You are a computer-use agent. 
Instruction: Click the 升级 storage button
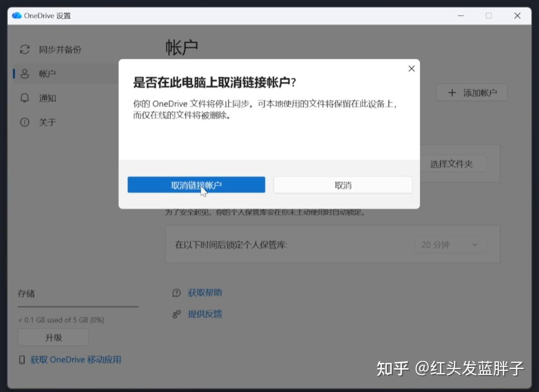coord(53,337)
